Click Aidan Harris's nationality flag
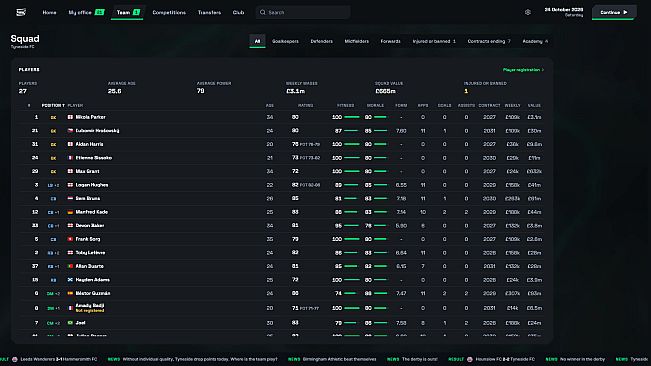This screenshot has height=366, width=651. click(x=70, y=144)
